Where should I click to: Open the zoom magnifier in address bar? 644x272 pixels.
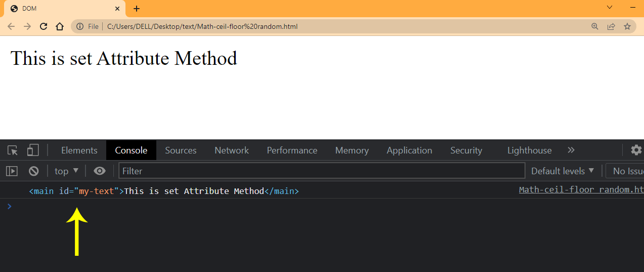[x=595, y=26]
